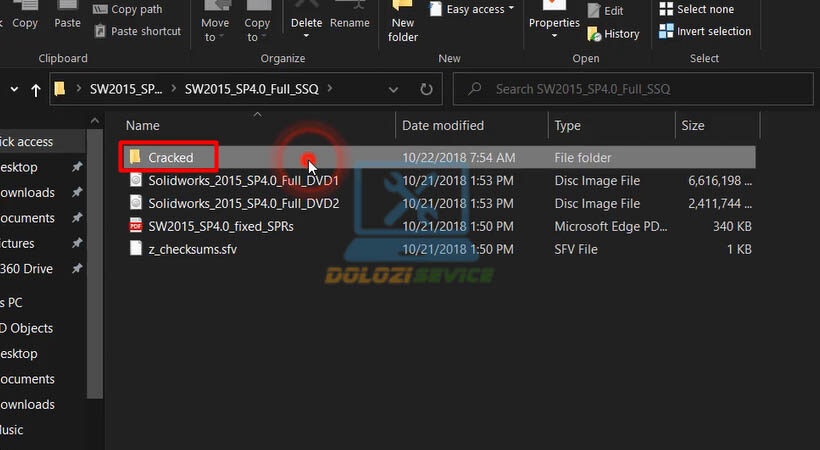The image size is (820, 450).
Task: Expand chevron after SW2015_SP4.0_Full_SSQ in path
Action: 330,88
